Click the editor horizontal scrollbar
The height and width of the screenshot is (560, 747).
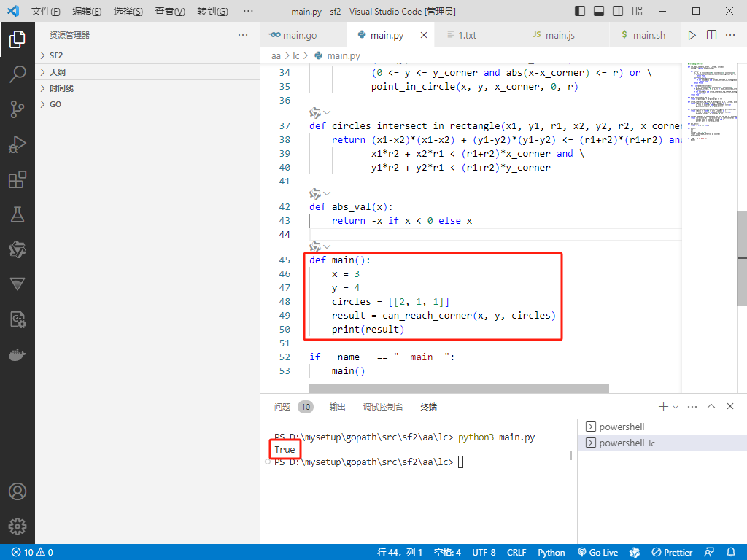pyautogui.click(x=459, y=389)
